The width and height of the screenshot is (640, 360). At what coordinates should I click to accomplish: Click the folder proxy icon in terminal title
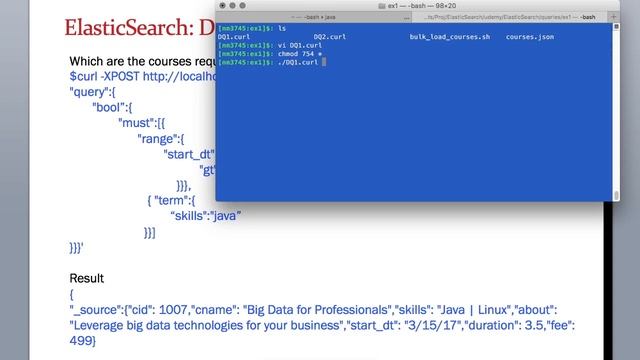click(382, 6)
